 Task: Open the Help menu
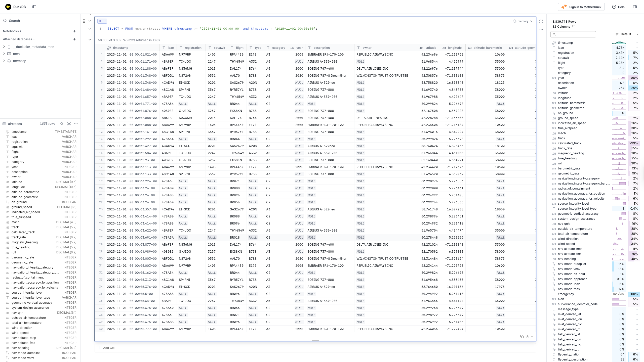point(618,7)
